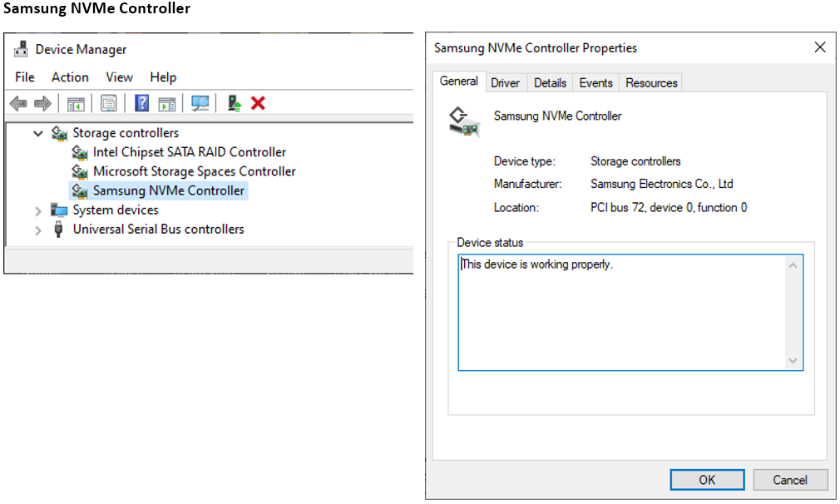Click the Samsung NVMe Controller tree icon

pyautogui.click(x=80, y=190)
